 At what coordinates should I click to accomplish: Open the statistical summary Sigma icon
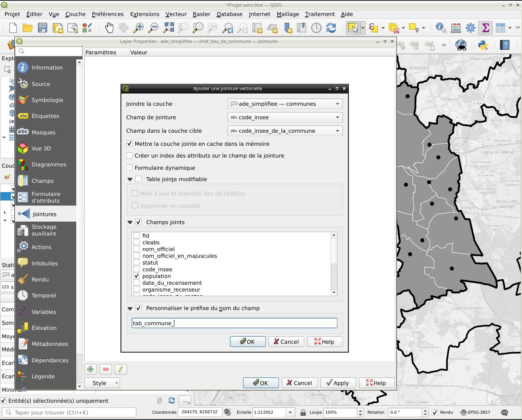pyautogui.click(x=485, y=28)
